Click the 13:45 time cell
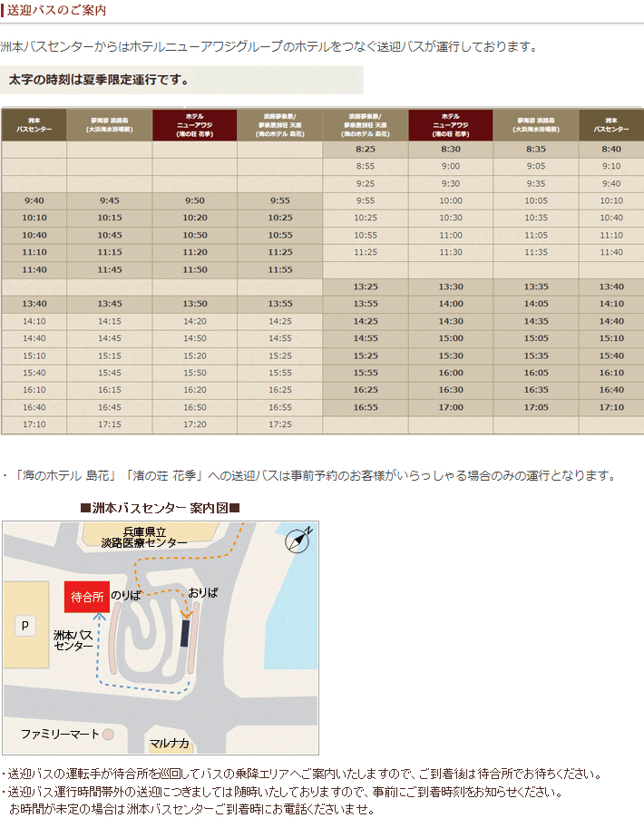This screenshot has width=644, height=828. click(x=110, y=304)
